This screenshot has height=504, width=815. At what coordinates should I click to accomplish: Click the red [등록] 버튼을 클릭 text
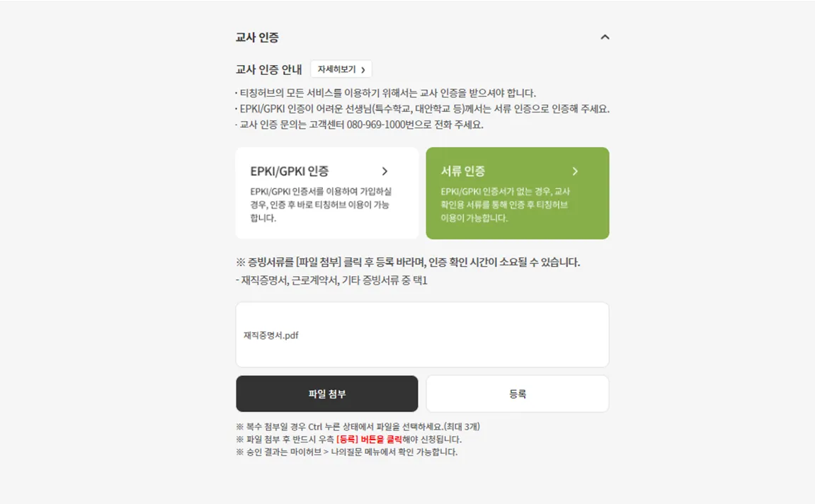tap(369, 440)
